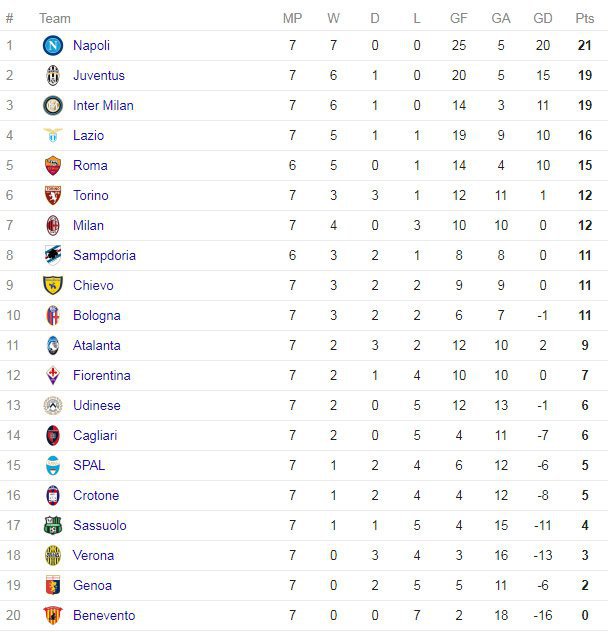Click the Napoli club crest icon

pyautogui.click(x=53, y=45)
